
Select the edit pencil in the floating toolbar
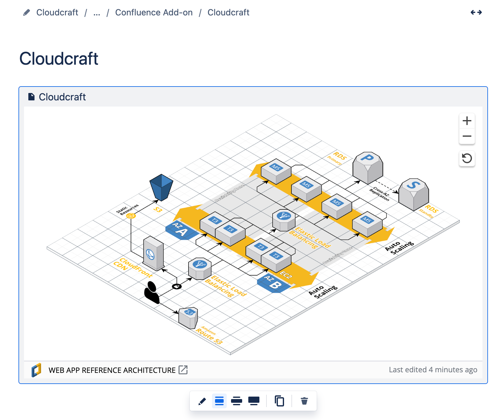pyautogui.click(x=202, y=401)
